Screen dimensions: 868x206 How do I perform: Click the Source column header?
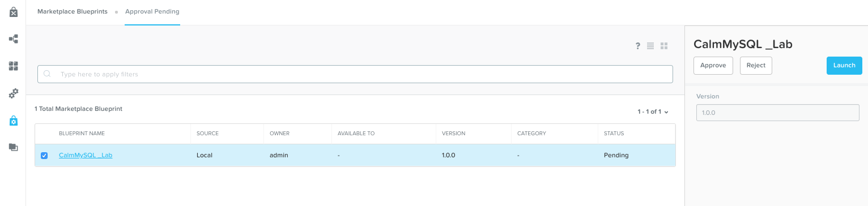coord(207,134)
